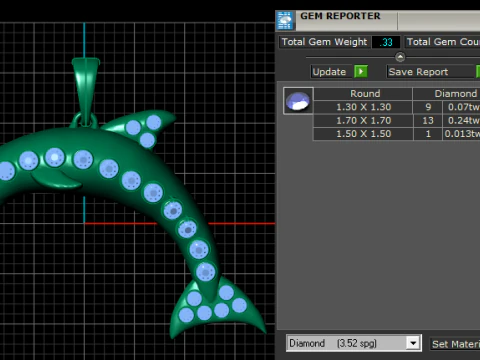Select the Diamond column header

click(447, 94)
